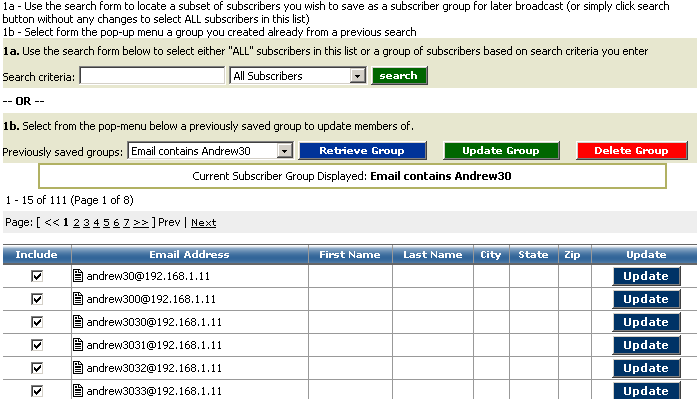Click the Include column header
This screenshot has width=697, height=399.
coord(37,255)
